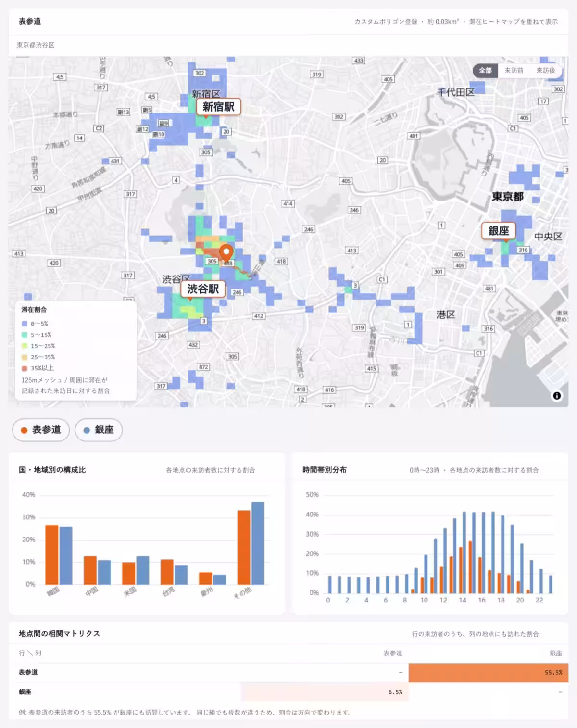Click the 35%以上 legend color swatch
577x728 pixels.
(x=25, y=368)
